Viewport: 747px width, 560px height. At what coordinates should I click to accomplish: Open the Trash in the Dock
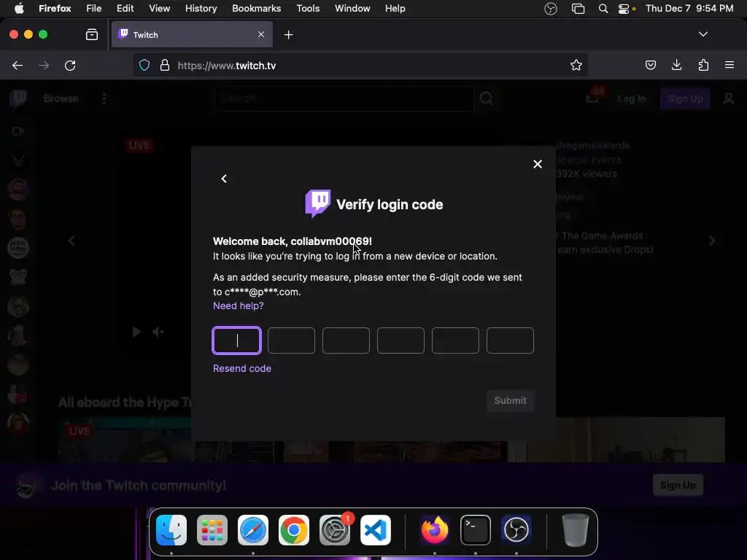(x=576, y=530)
